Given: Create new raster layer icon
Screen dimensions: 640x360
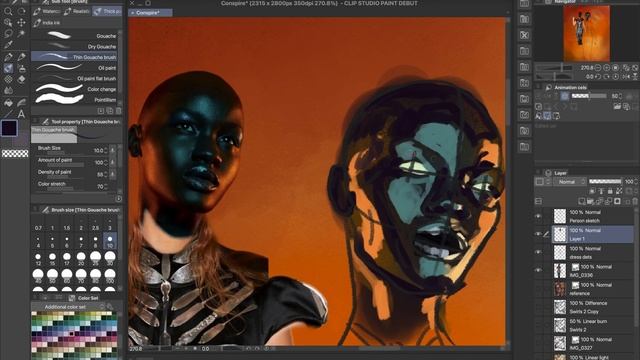Looking at the screenshot, I should click(582, 201).
